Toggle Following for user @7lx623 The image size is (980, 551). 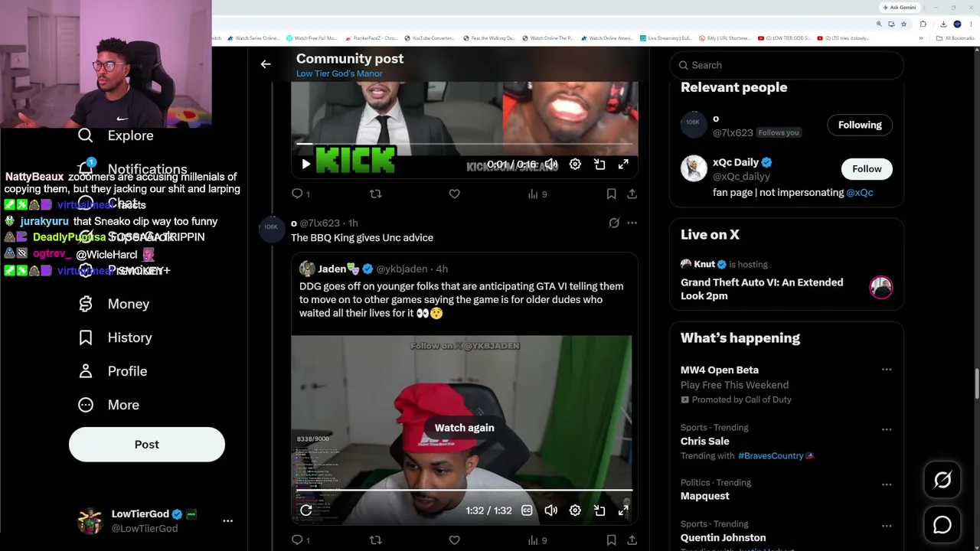(x=860, y=125)
